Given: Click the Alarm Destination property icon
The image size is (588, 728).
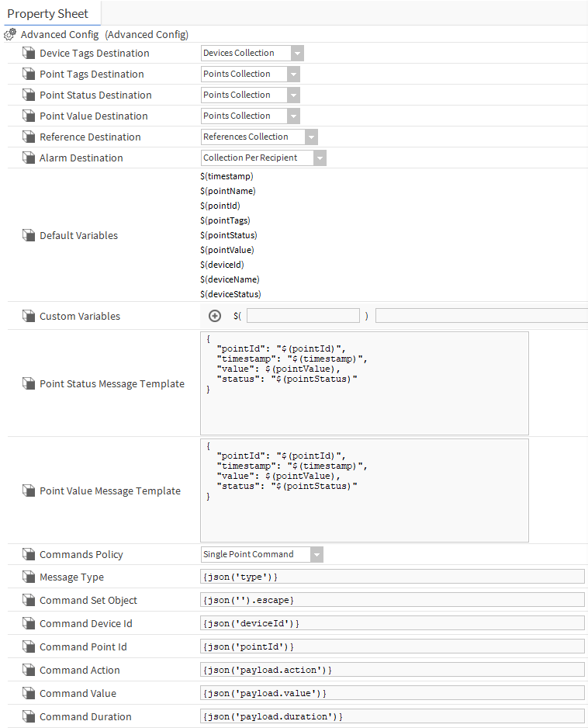Looking at the screenshot, I should coord(29,158).
